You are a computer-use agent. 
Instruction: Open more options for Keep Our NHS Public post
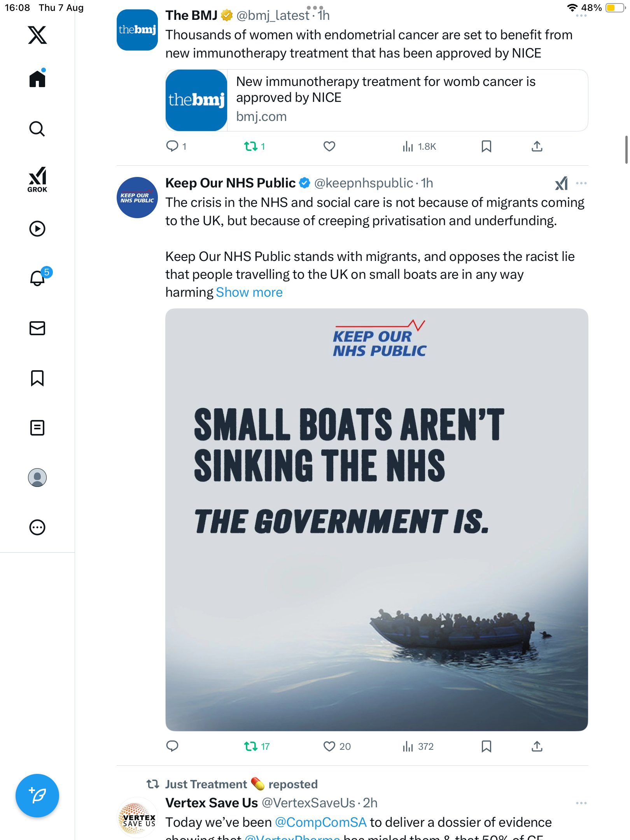(581, 183)
